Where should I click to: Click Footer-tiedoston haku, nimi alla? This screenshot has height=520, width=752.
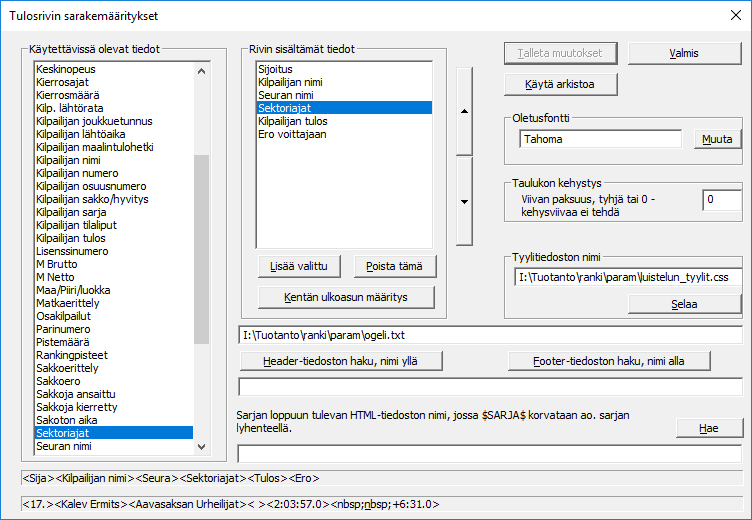(609, 360)
